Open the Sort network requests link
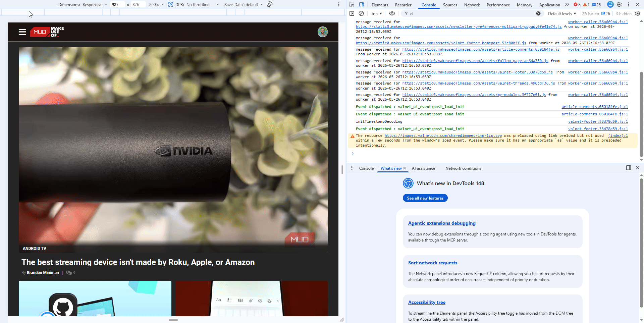Image resolution: width=644 pixels, height=323 pixels. (433, 263)
